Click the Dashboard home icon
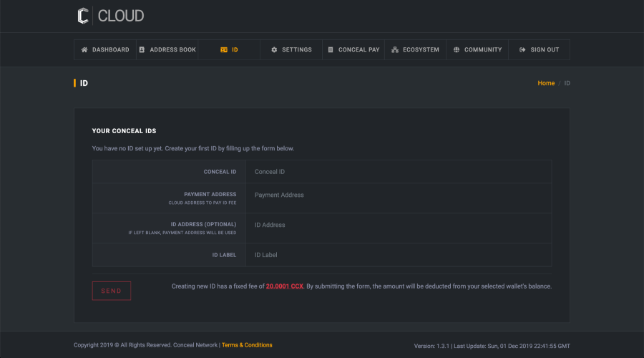Viewport: 644px width, 358px height. tap(84, 50)
